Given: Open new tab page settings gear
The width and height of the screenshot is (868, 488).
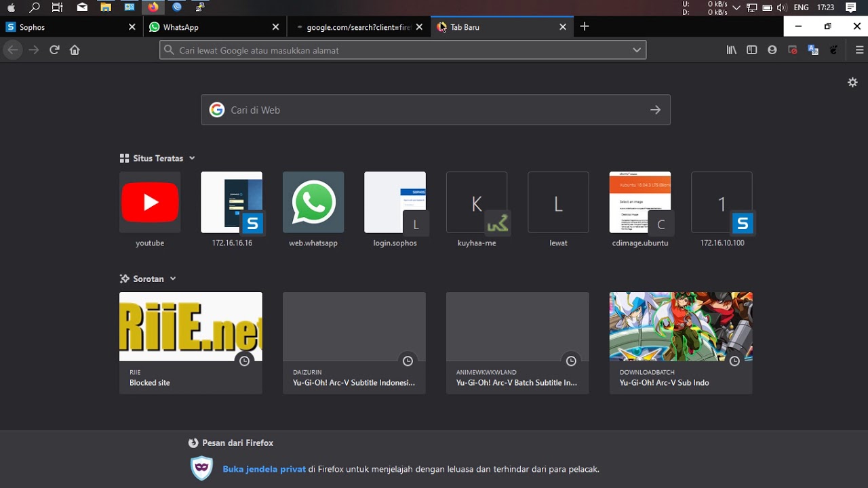Looking at the screenshot, I should pos(852,82).
